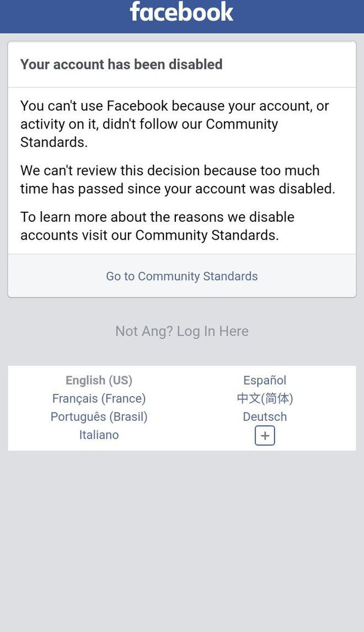The height and width of the screenshot is (632, 364).
Task: Switch to 中文(简体) language
Action: click(x=265, y=399)
